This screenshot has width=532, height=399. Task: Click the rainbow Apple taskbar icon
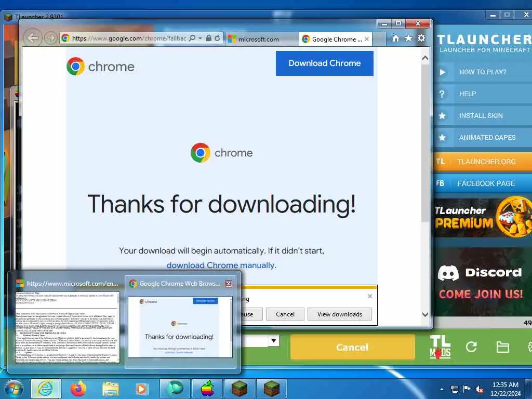207,389
